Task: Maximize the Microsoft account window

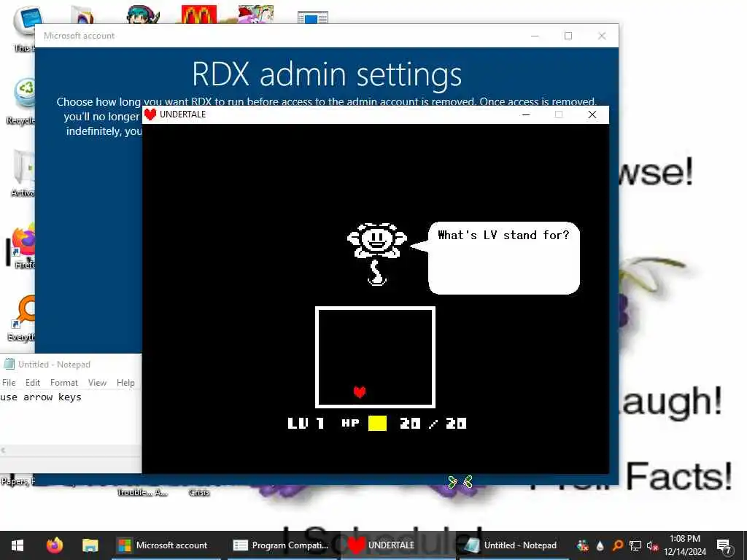Action: tap(568, 36)
